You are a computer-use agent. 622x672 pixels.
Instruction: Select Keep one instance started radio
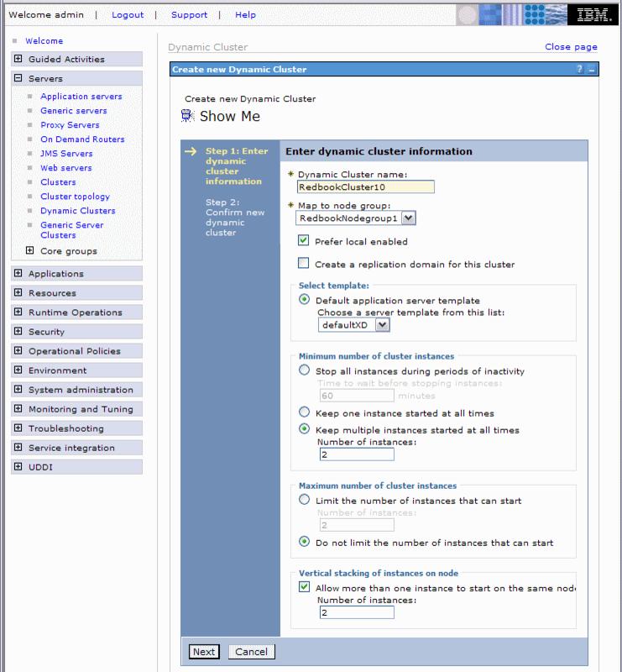(x=304, y=412)
